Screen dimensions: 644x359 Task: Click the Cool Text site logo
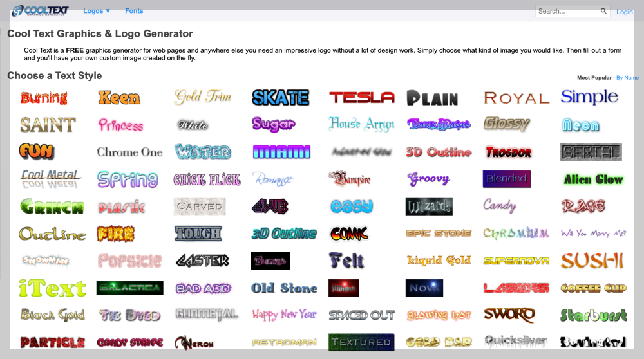coord(40,11)
